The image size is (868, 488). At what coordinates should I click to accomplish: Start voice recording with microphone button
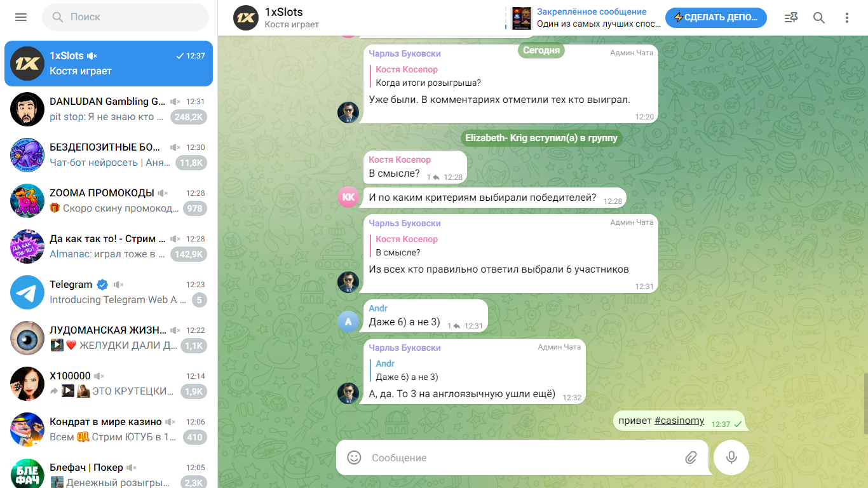[731, 457]
